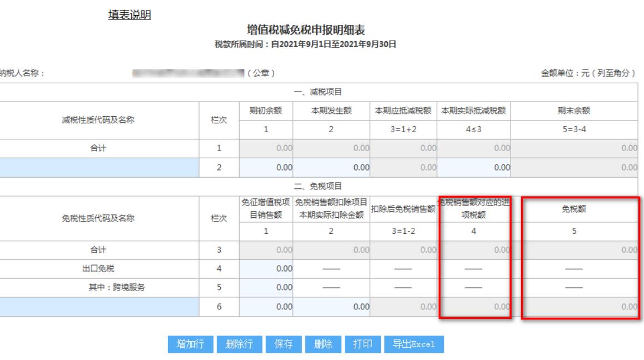The width and height of the screenshot is (644, 360).
Task: Focus the 本期发生额 field in 减税 row 2
Action: pos(330,167)
